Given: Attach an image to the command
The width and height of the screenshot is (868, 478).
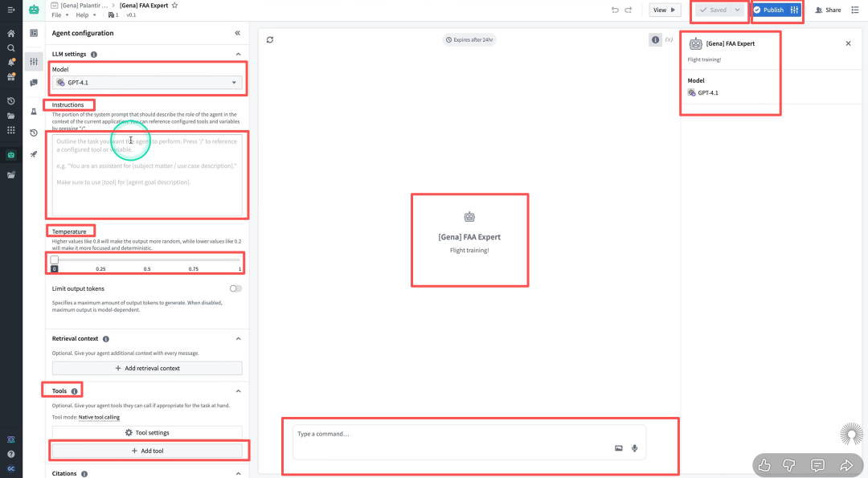Looking at the screenshot, I should [x=618, y=448].
